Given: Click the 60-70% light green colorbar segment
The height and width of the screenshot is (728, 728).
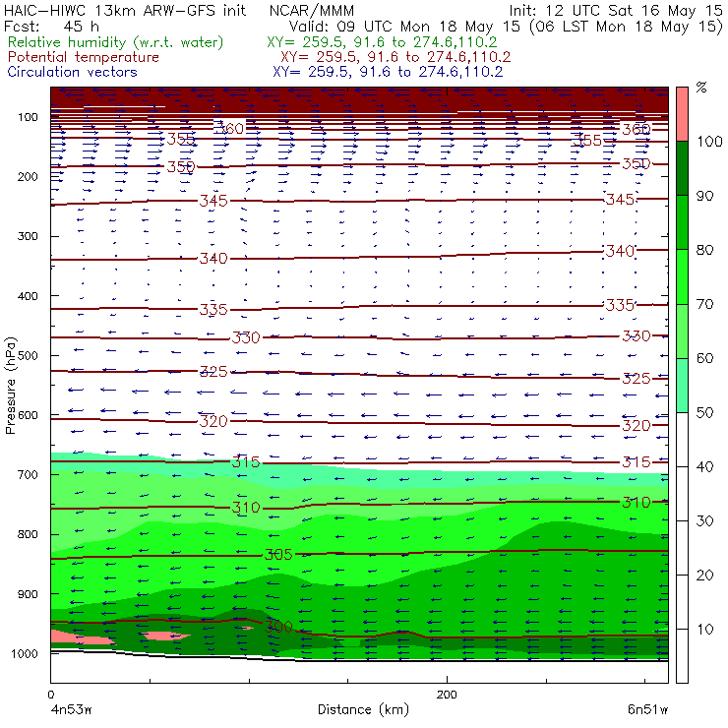Looking at the screenshot, I should pyautogui.click(x=682, y=331).
